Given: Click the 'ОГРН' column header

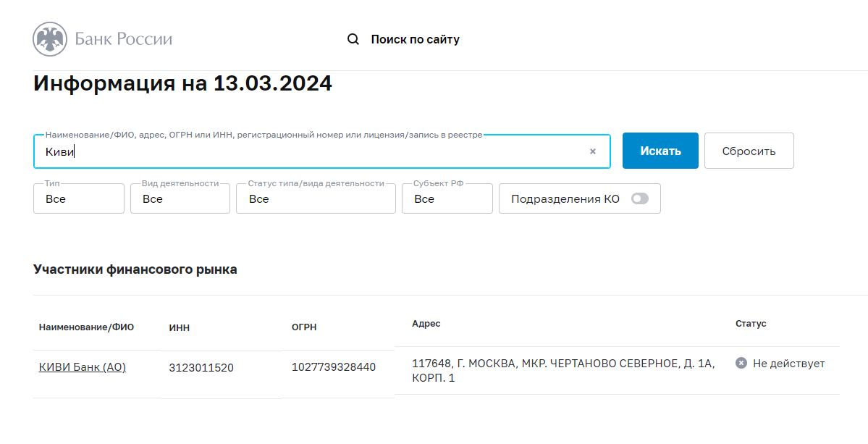Looking at the screenshot, I should [304, 327].
